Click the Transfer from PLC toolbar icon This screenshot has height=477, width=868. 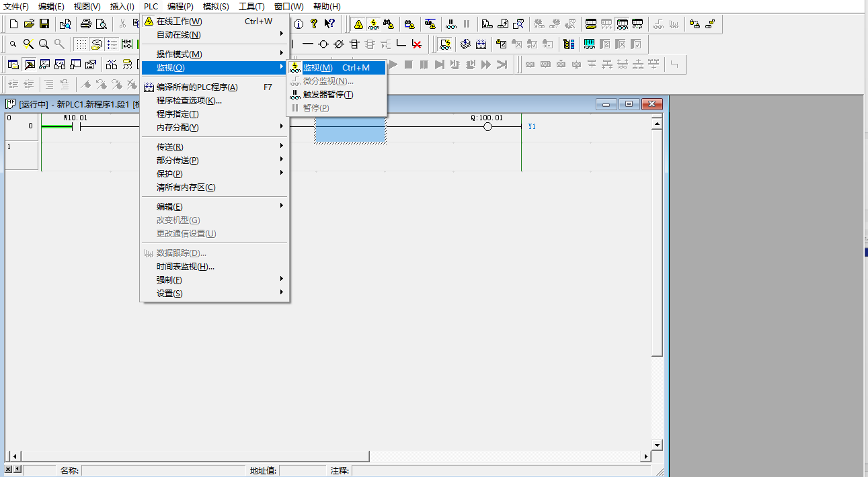503,24
